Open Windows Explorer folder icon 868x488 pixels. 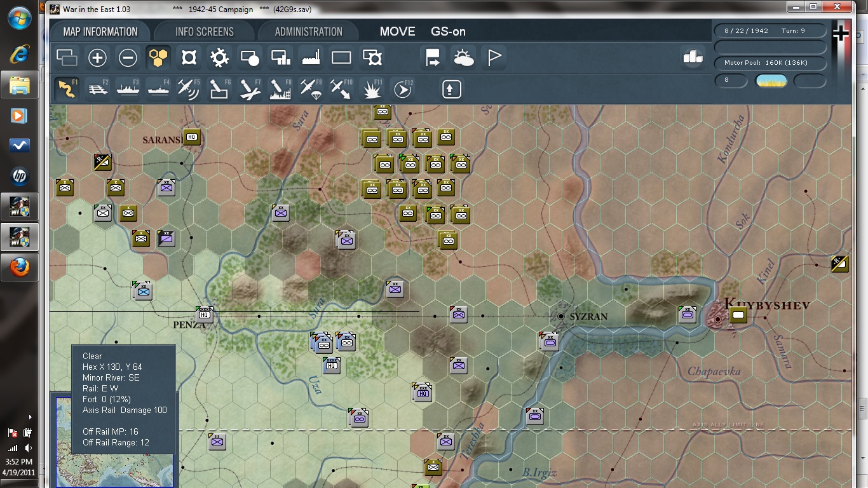(20, 85)
